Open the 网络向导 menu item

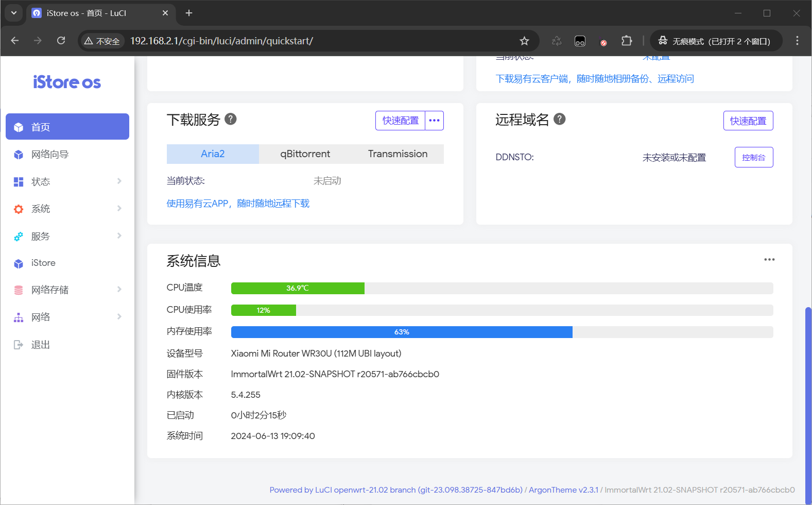(67, 154)
